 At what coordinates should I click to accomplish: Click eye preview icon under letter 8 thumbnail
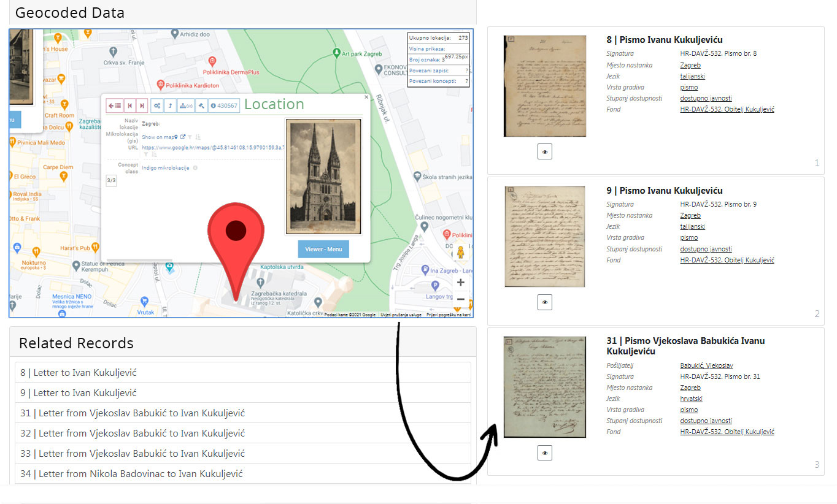(x=544, y=151)
